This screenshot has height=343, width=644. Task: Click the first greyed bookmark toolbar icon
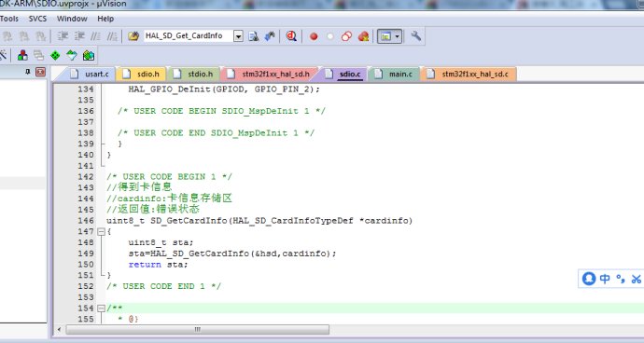point(7,36)
